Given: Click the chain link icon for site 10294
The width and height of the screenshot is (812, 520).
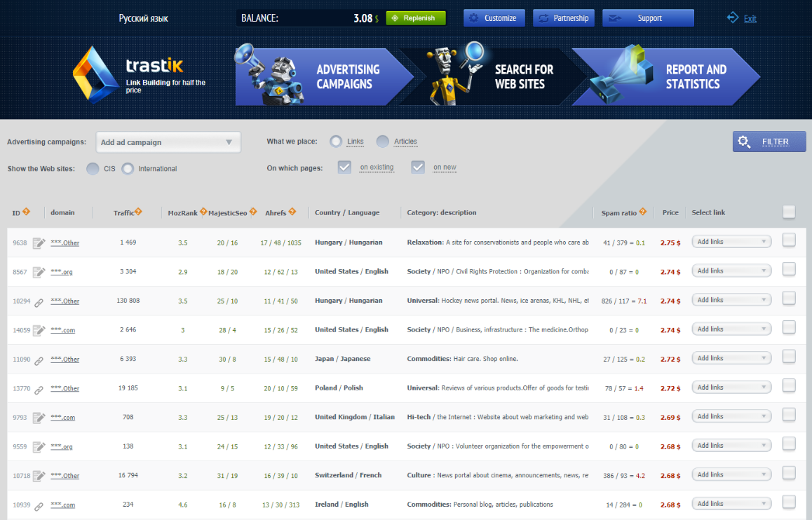Looking at the screenshot, I should [39, 303].
